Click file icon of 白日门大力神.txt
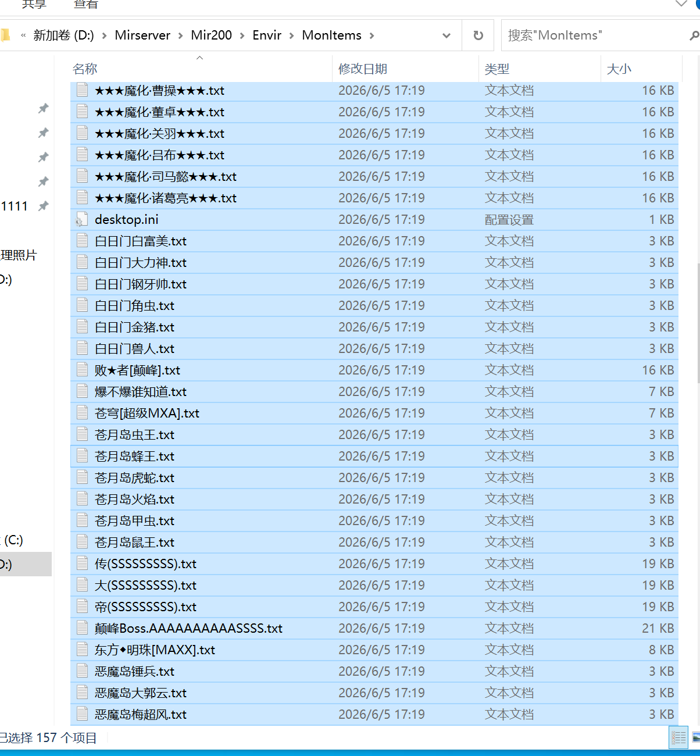 click(83, 262)
